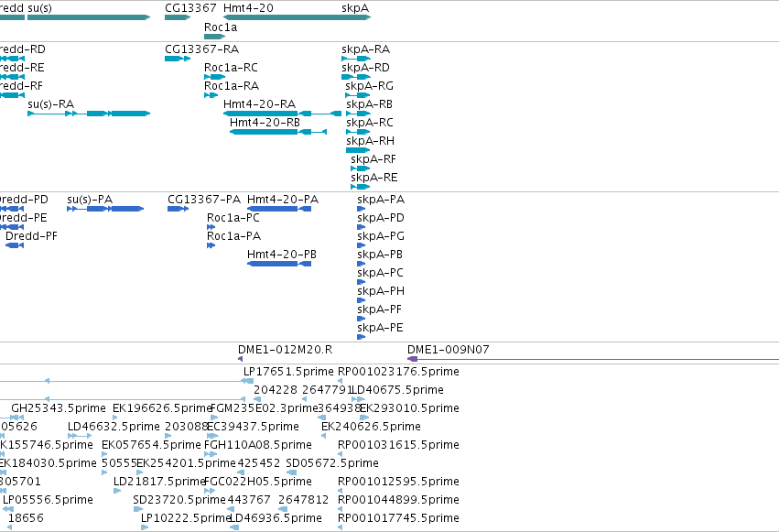Select the su(s)-PA protein glyph
Image resolution: width=779 pixels, height=532 pixels.
[105, 209]
